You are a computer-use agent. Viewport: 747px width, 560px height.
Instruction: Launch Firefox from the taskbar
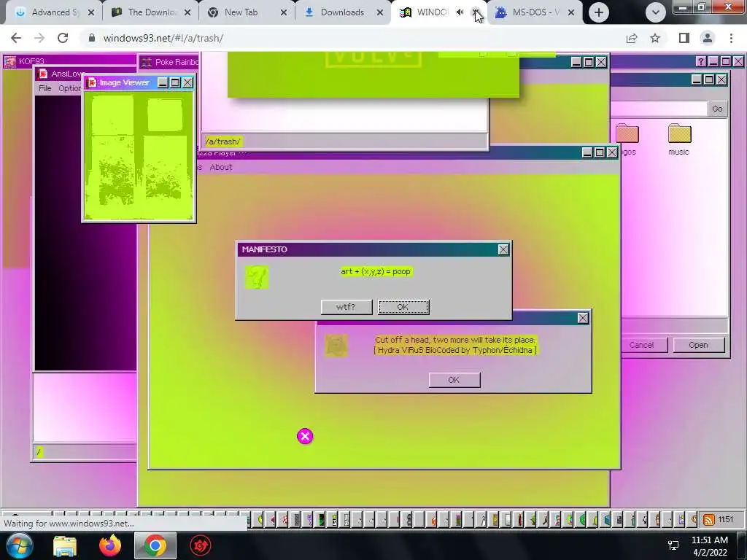click(110, 545)
